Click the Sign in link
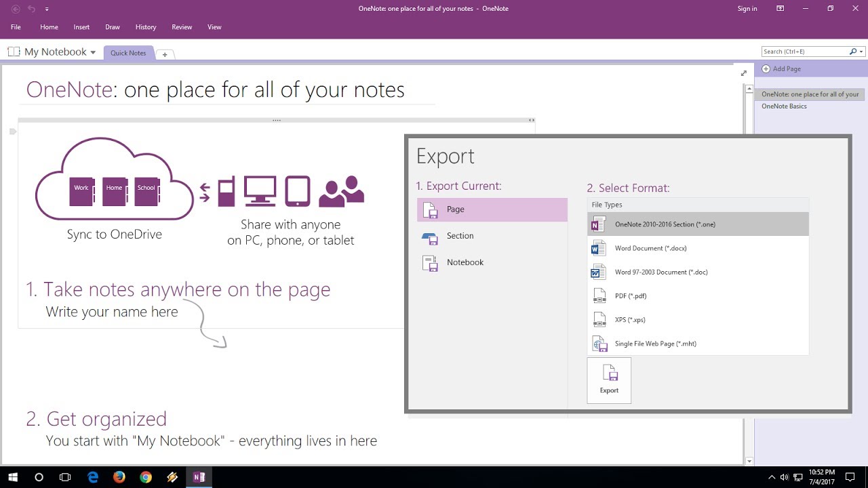 747,9
